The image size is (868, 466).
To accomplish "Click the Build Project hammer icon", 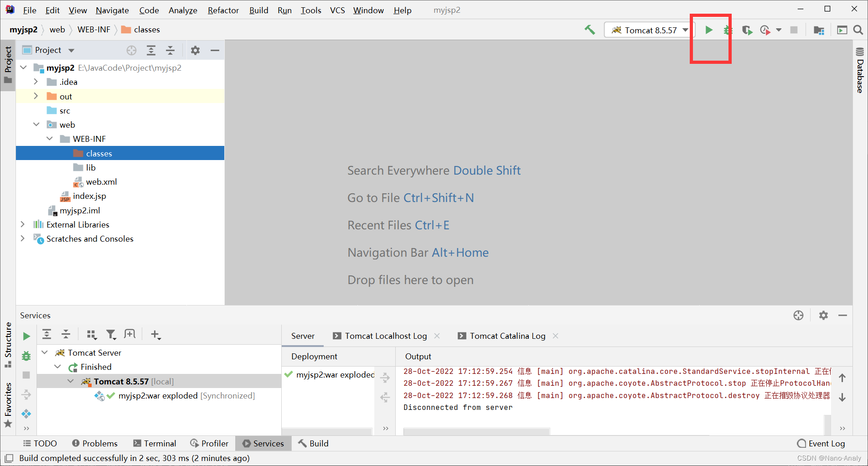I will point(589,30).
